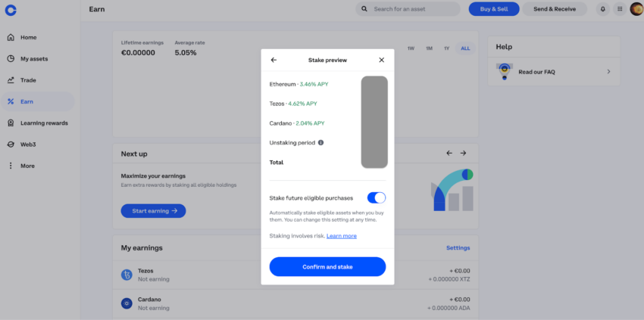Click the Web3 globe icon
644x320 pixels.
[x=11, y=144]
